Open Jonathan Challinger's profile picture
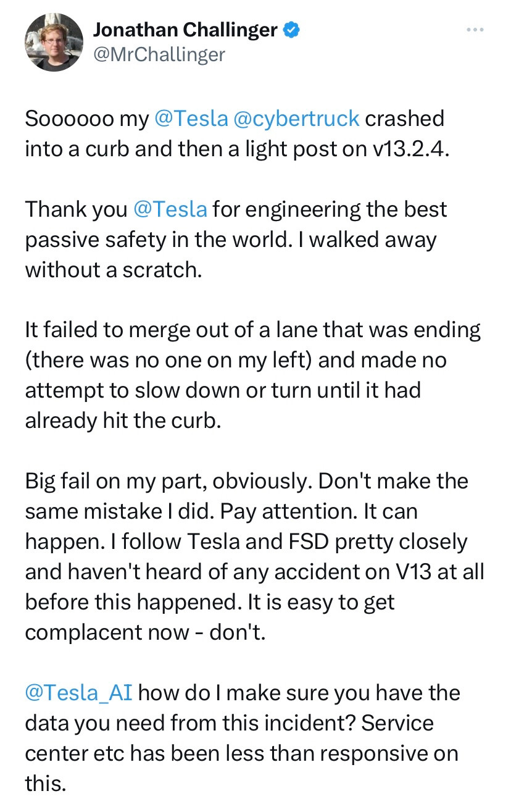The width and height of the screenshot is (511, 812). pos(54,42)
